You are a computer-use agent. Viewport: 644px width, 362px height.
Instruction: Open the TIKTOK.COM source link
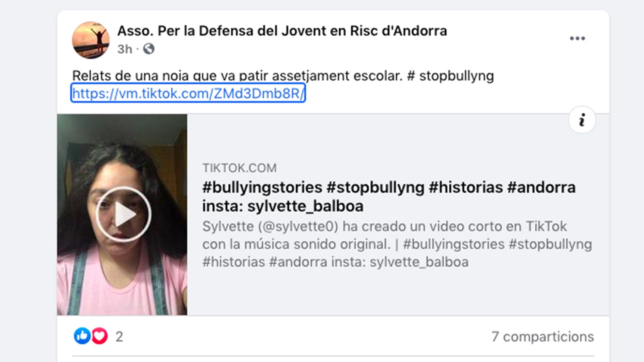tap(240, 168)
